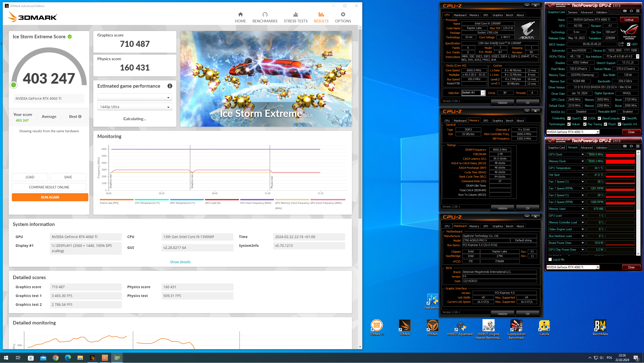Open hamburger menu in GPU-Z Graphics Card window
This screenshot has width=644, height=363.
[638, 11]
